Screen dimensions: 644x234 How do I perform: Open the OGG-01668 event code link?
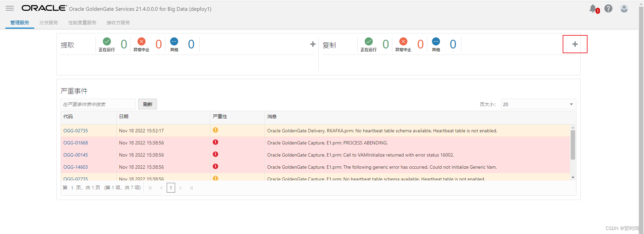tap(76, 143)
